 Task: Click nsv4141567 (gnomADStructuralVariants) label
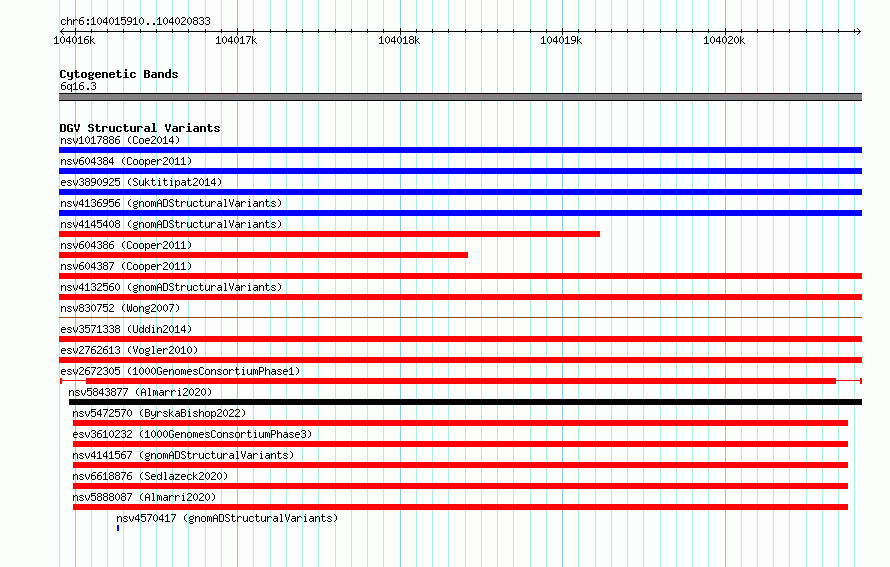[183, 455]
